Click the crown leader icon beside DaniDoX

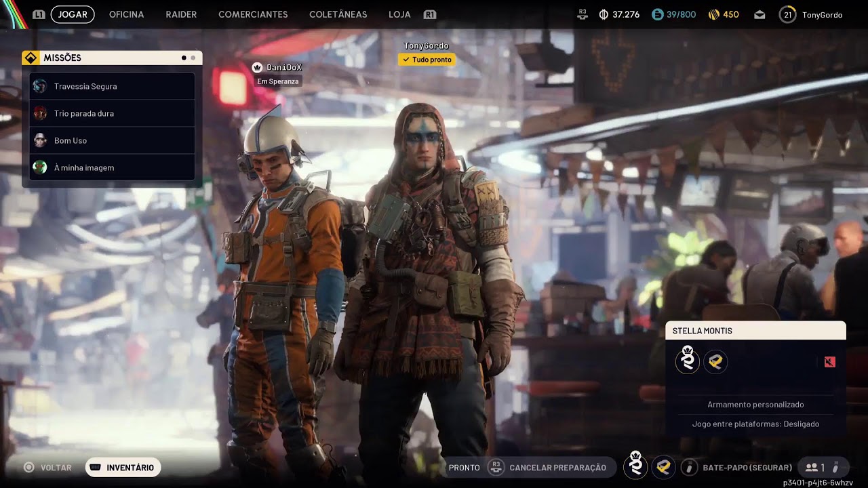(257, 67)
